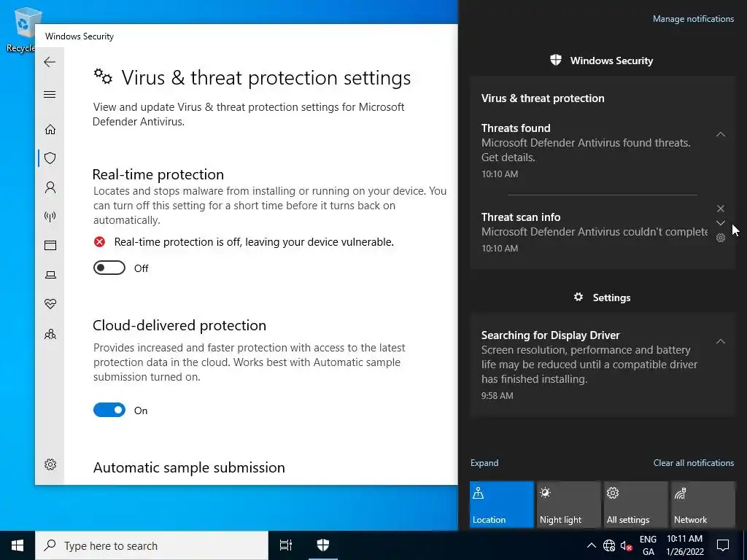Open Threat scan info notification text
The width and height of the screenshot is (747, 560).
595,232
